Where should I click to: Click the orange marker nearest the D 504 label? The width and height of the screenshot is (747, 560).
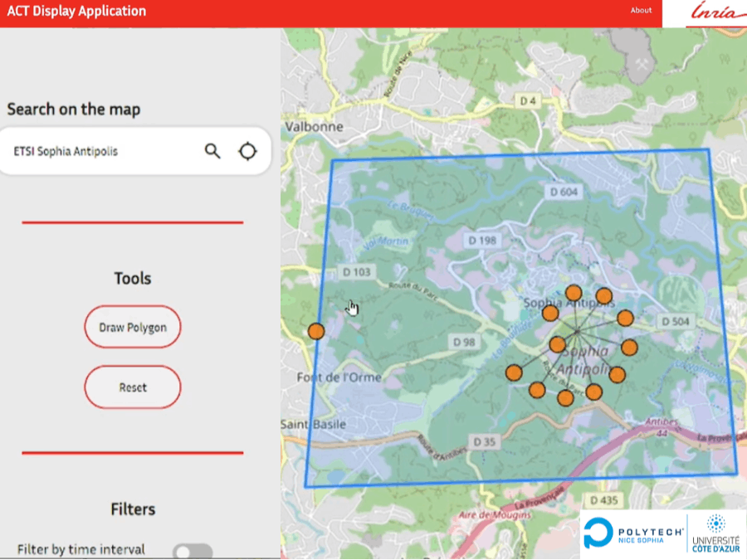625,318
